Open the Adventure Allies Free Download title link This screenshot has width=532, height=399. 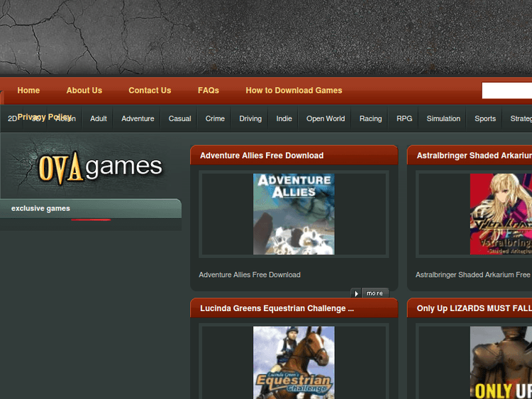(x=262, y=156)
